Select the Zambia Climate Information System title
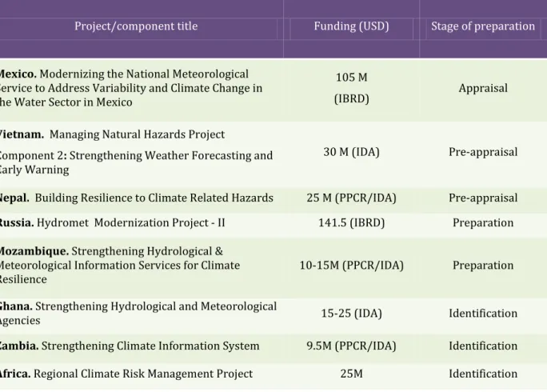The width and height of the screenshot is (547, 392). coord(130,346)
